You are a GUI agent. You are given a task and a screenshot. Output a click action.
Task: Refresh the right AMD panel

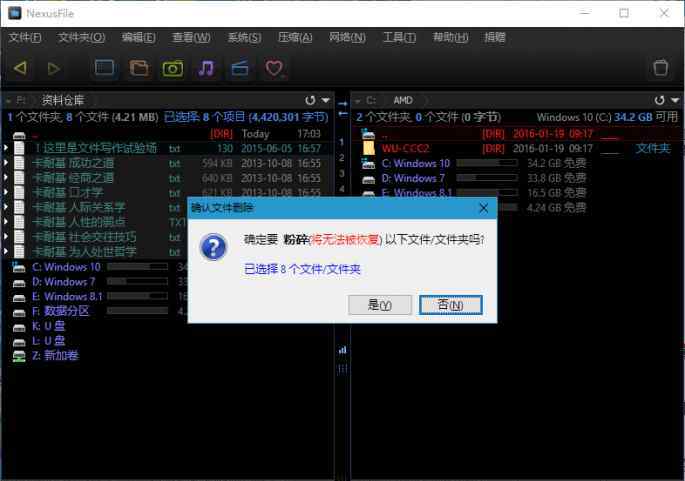pos(660,100)
